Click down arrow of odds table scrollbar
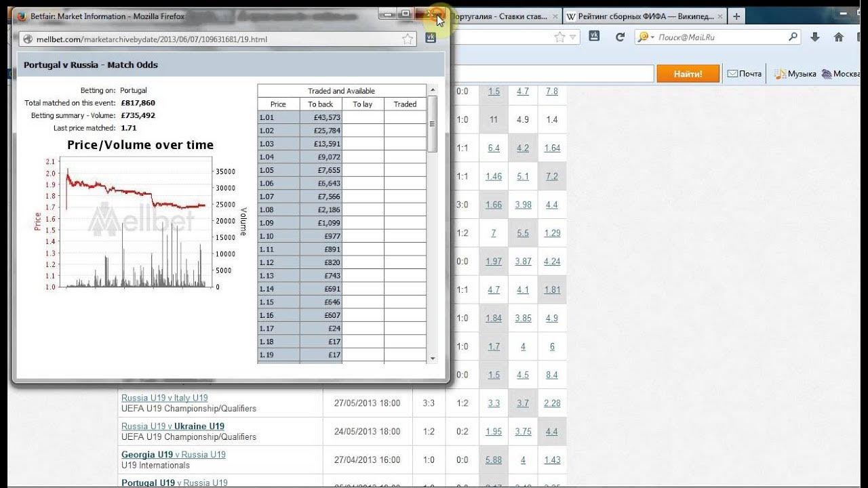This screenshot has height=488, width=868. (x=433, y=358)
